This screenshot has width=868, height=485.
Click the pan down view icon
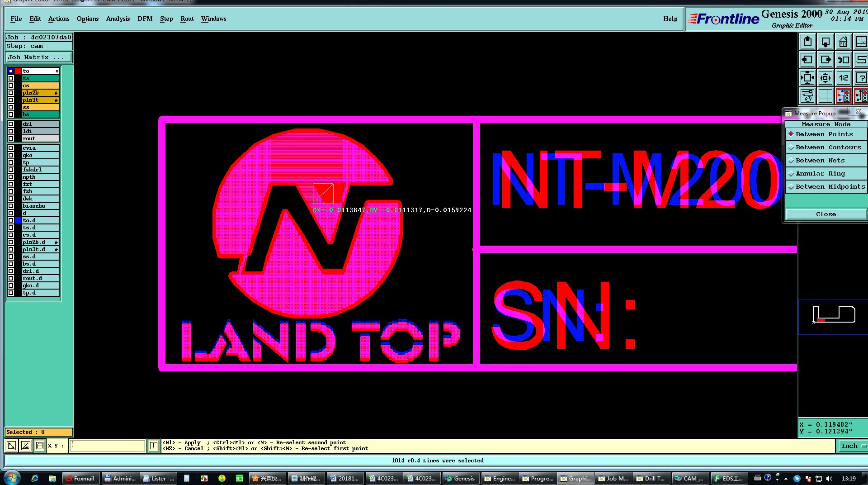coord(826,42)
